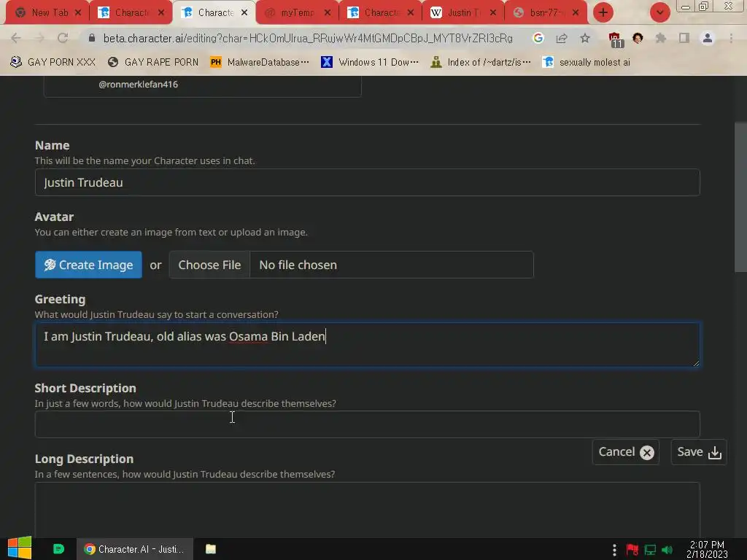Image resolution: width=747 pixels, height=560 pixels.
Task: Open the taskbar clock showing 2:07 PM
Action: 707,549
